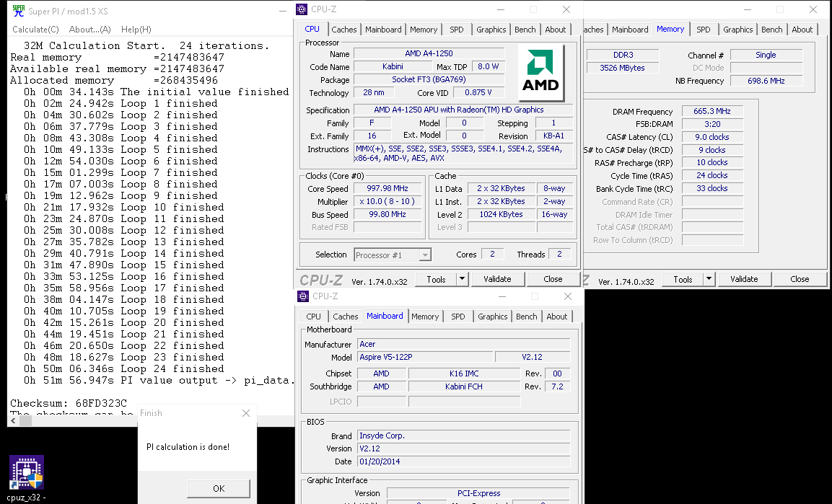Click the Kabini Code Name field
The width and height of the screenshot is (832, 504).
tap(393, 67)
